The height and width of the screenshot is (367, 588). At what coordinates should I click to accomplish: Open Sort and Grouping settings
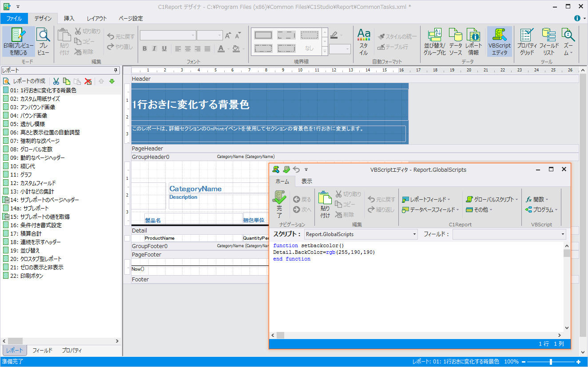[435, 41]
